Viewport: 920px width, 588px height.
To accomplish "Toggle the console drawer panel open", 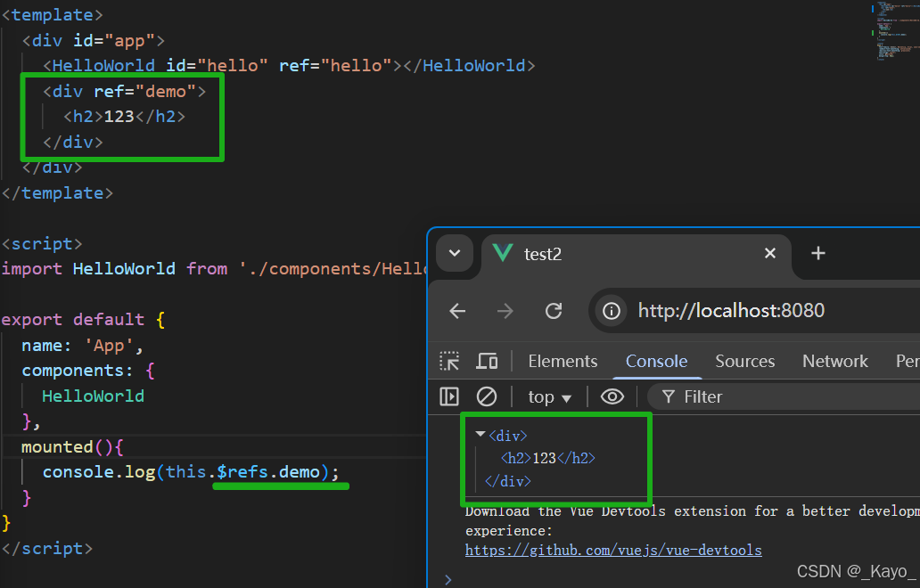I will pos(449,396).
